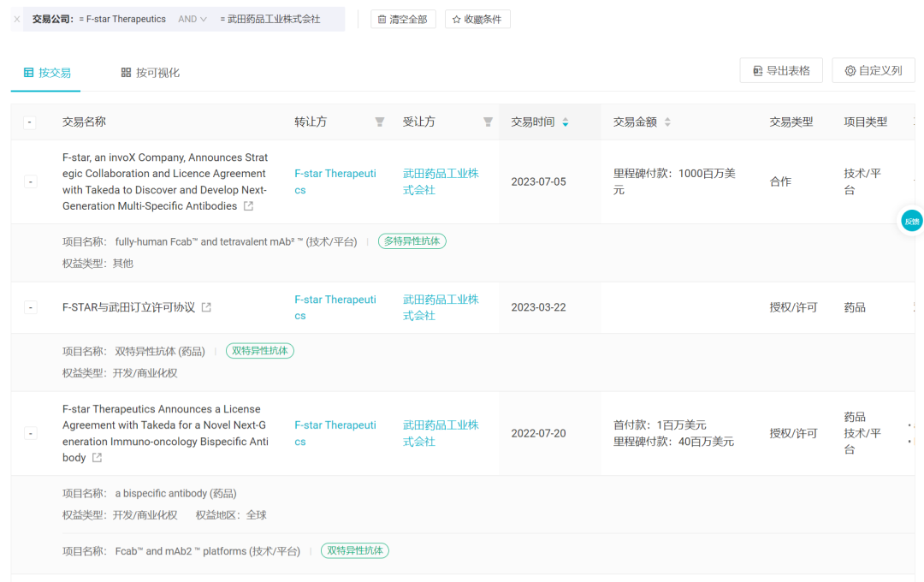Viewport: 924px width, 582px height.
Task: Click the floating 反馈 feedback button
Action: click(912, 222)
